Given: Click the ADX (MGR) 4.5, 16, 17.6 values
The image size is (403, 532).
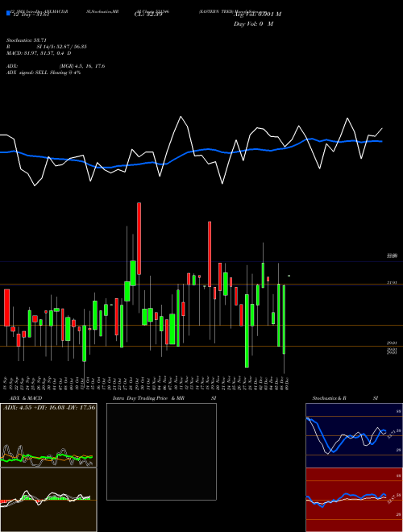Looking at the screenshot, I should 81,66.
